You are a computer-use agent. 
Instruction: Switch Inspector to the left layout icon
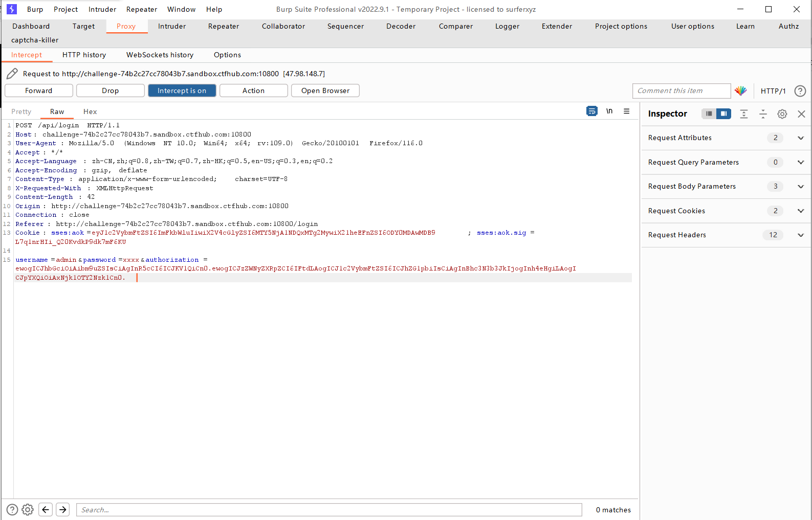point(709,114)
